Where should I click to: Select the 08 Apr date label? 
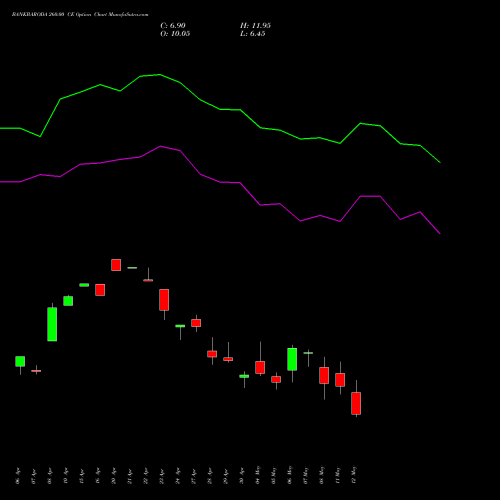pos(50,476)
